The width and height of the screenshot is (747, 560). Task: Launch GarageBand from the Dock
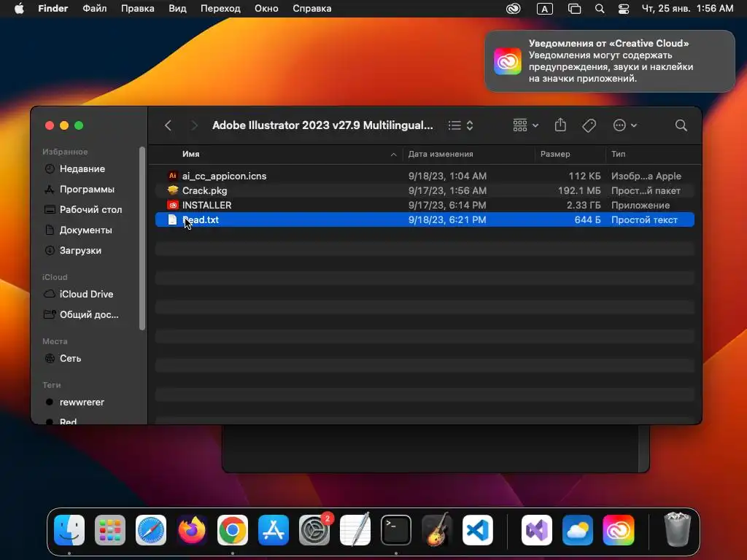point(437,529)
